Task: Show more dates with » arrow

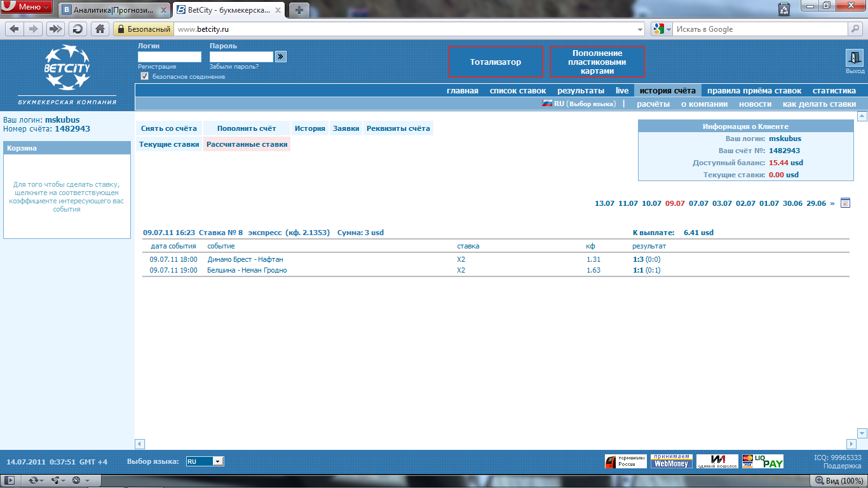Action: pos(832,203)
